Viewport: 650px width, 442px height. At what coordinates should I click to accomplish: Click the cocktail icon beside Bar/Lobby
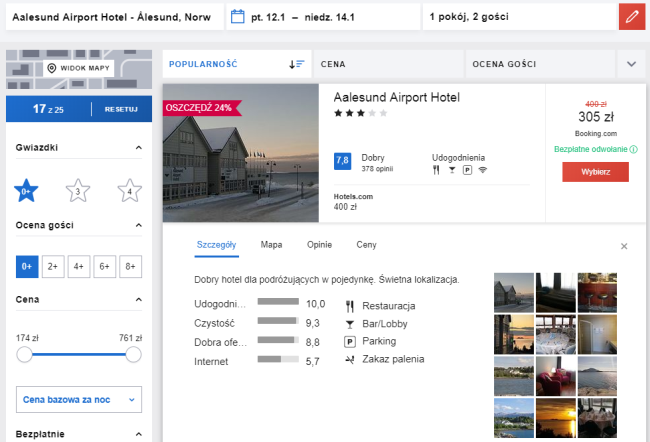click(350, 324)
